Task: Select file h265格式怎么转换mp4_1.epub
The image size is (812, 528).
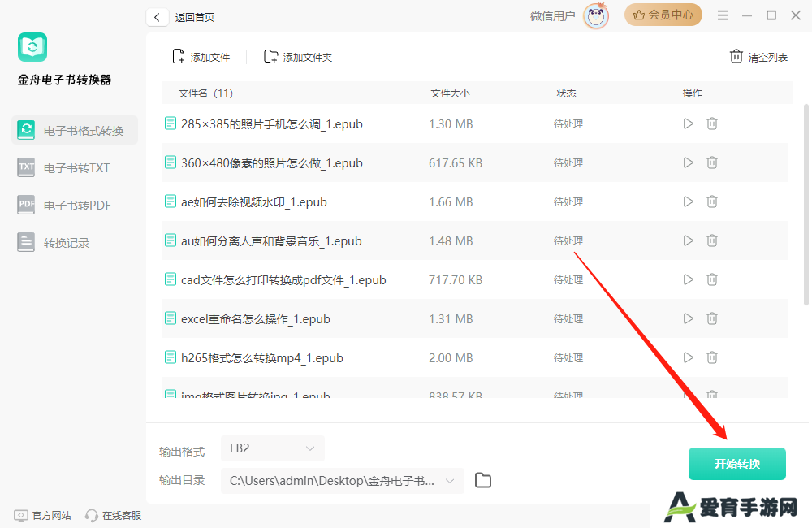Action: click(262, 358)
